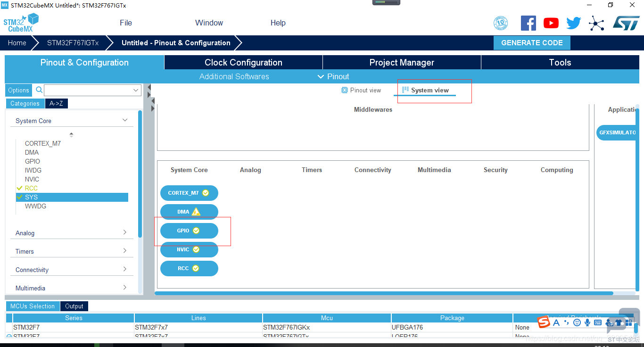Open the NVIC block in System view
Screen dimensions: 644x347
click(189, 249)
